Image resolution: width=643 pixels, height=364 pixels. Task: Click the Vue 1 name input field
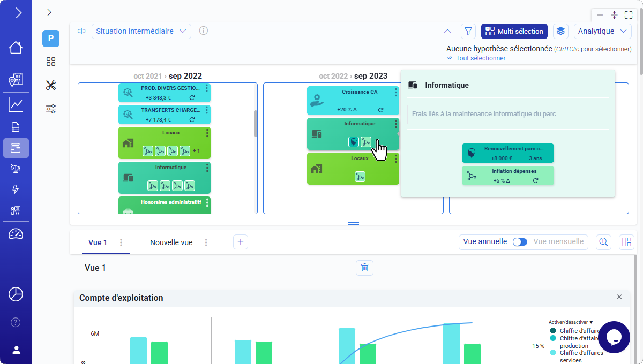(x=214, y=268)
